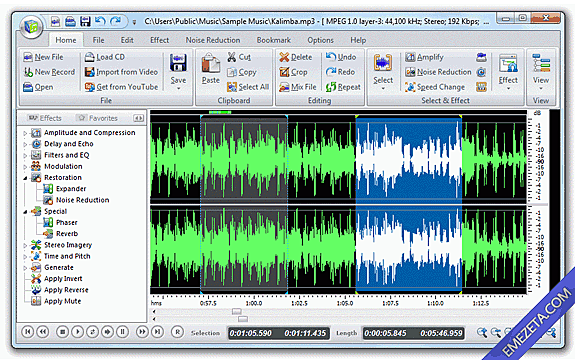Collapse the Special node

pyautogui.click(x=25, y=212)
